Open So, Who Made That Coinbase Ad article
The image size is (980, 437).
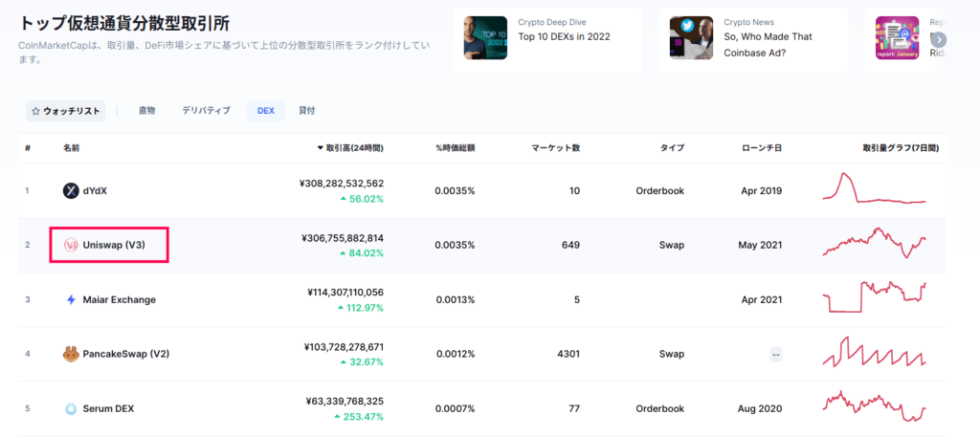(768, 44)
